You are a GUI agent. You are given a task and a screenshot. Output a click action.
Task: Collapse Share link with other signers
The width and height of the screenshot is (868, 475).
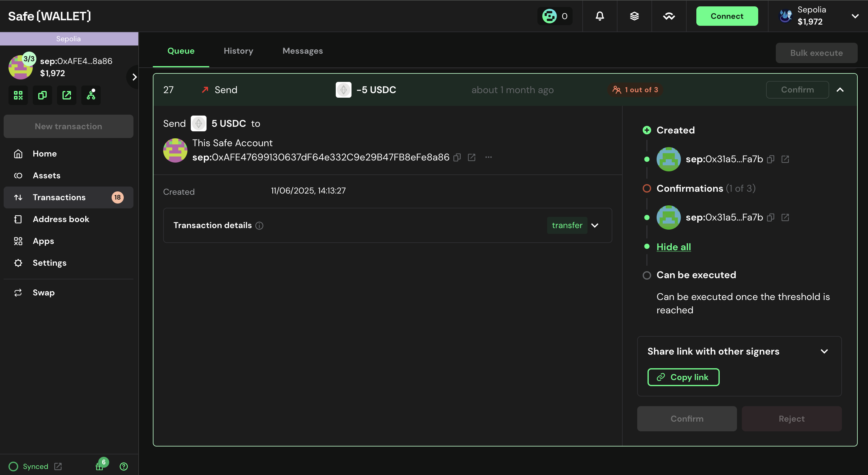824,351
